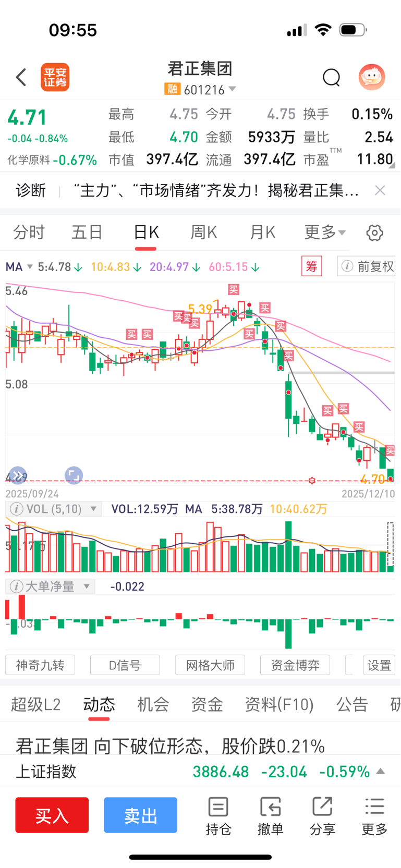This screenshot has width=401, height=868.
Task: Tap the 市盈 TTM value 11.80
Action: (x=374, y=159)
